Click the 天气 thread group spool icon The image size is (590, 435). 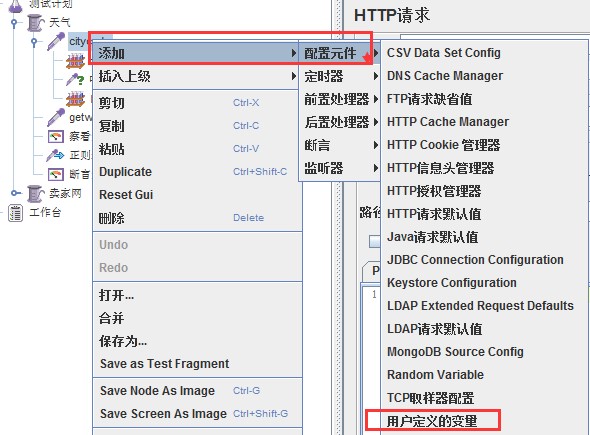tap(36, 23)
